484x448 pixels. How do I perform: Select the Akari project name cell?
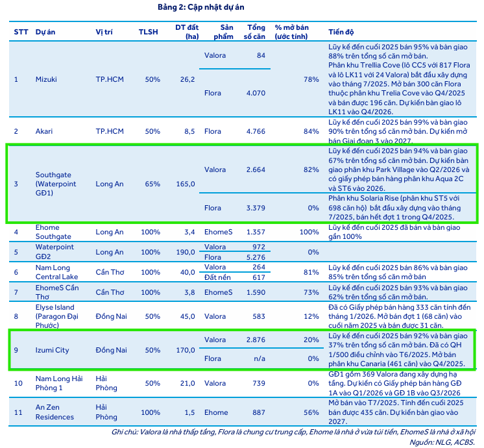(45, 131)
